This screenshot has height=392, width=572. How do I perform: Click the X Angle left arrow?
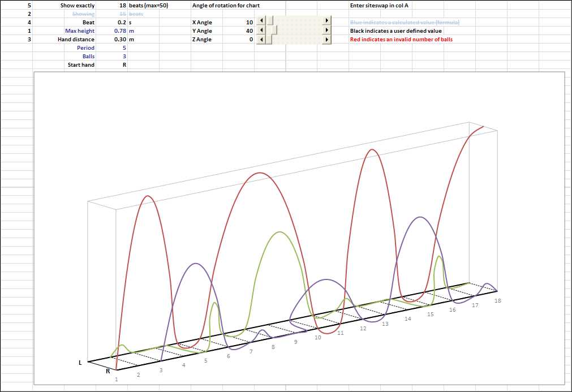[x=261, y=20]
